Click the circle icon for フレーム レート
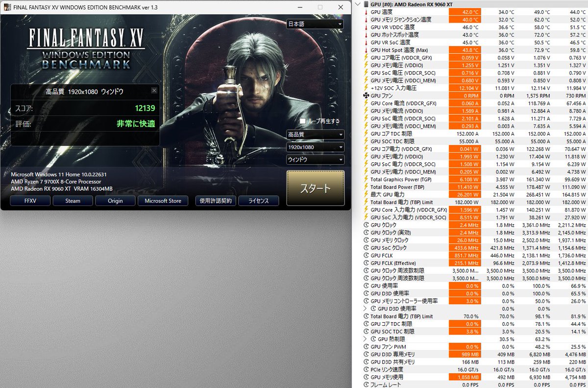Viewport: 588px width, 388px height. [x=366, y=385]
